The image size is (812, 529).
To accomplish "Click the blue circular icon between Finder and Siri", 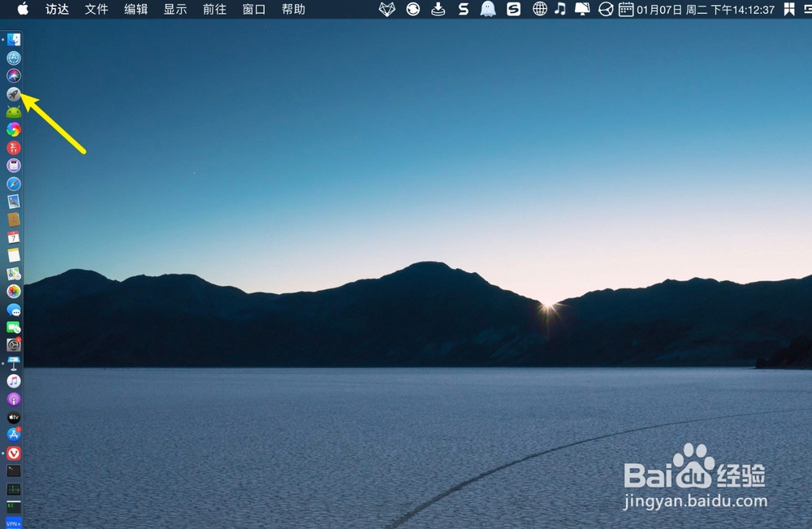I will [x=14, y=58].
